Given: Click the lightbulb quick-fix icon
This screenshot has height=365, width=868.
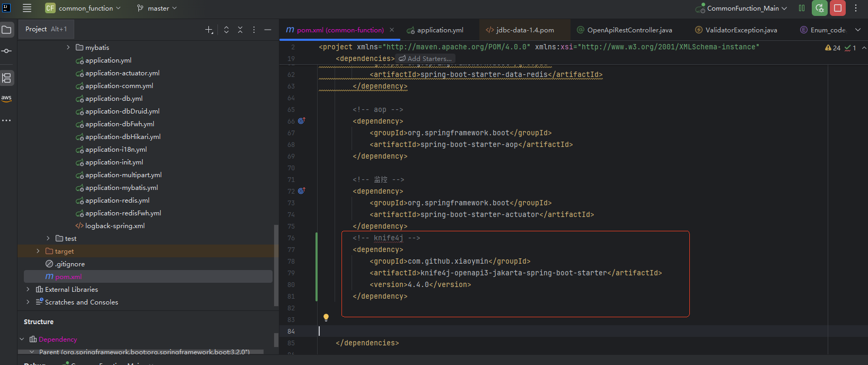Looking at the screenshot, I should (x=326, y=318).
